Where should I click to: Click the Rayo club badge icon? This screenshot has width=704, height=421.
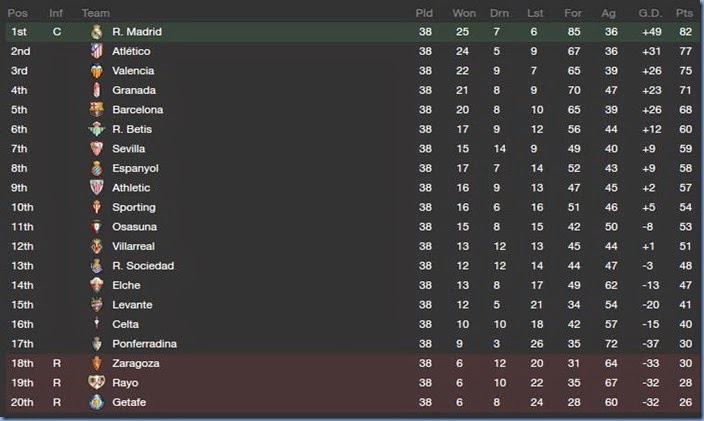97,383
